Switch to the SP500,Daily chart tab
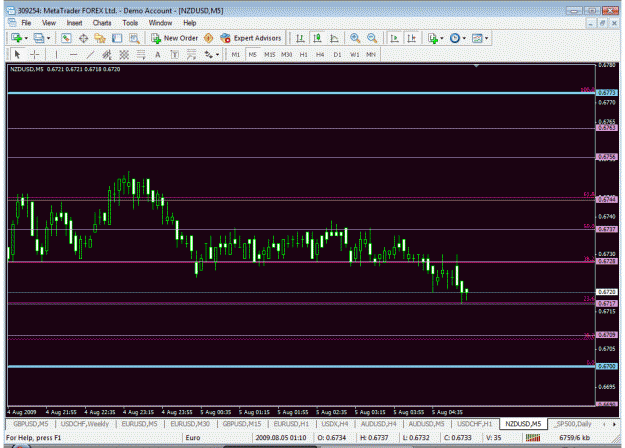The image size is (625, 448). pyautogui.click(x=574, y=424)
